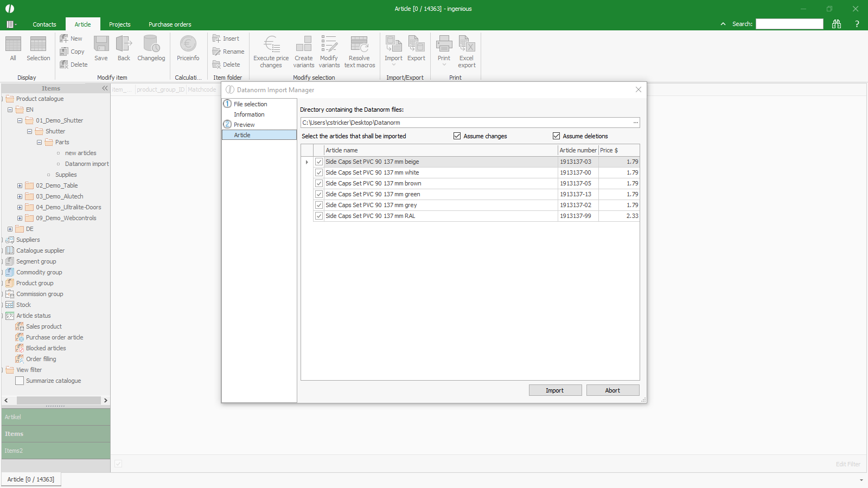The image size is (868, 488).
Task: Click the Priceinfo euro icon
Action: point(188,44)
